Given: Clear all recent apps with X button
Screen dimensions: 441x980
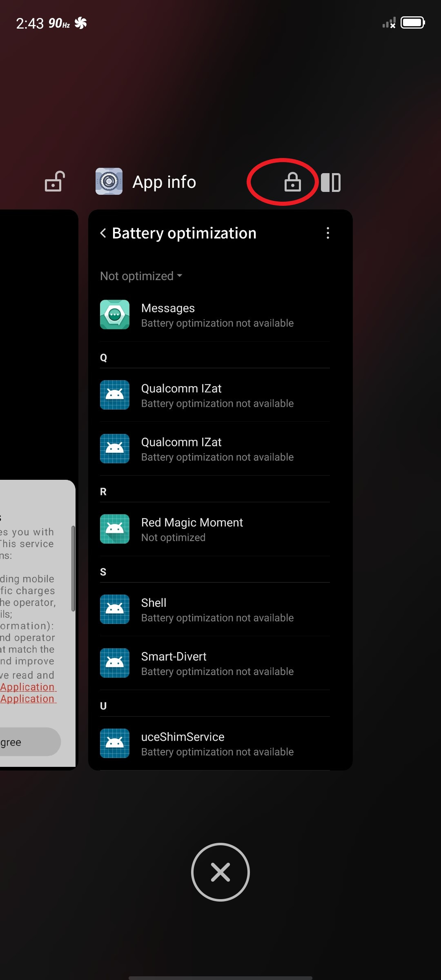Looking at the screenshot, I should click(x=220, y=872).
